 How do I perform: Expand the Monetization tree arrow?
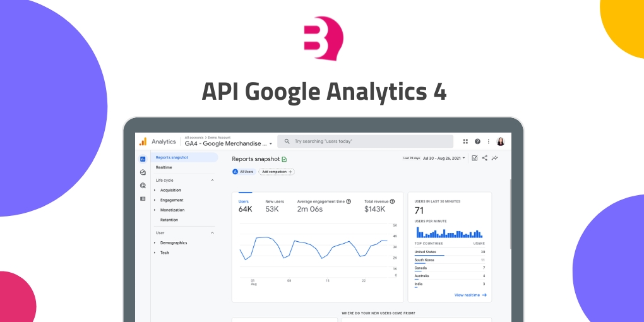155,210
